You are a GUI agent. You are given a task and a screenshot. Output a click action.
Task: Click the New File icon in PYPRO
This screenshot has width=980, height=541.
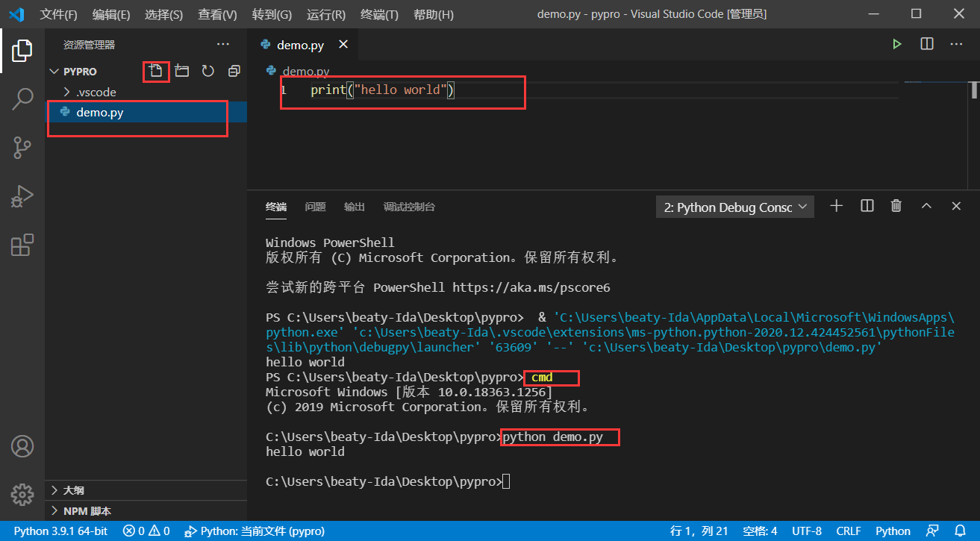[155, 71]
